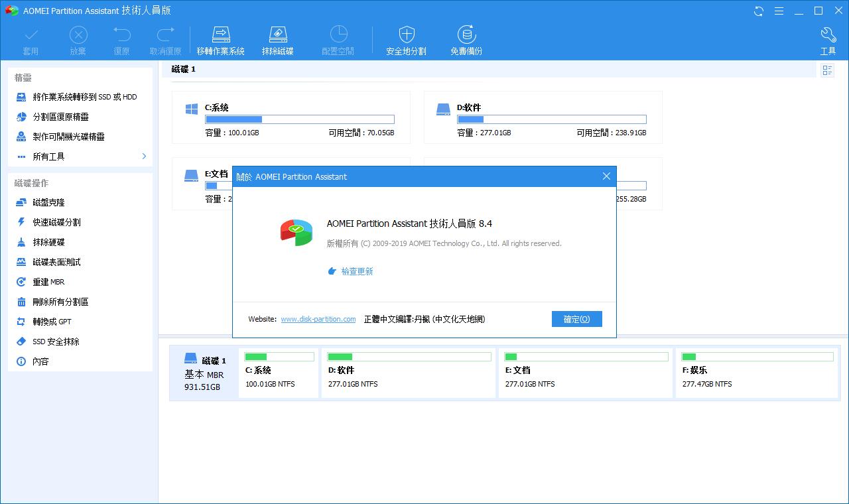849x504 pixels.
Task: Click the refresh icon in title bar
Action: tap(759, 11)
